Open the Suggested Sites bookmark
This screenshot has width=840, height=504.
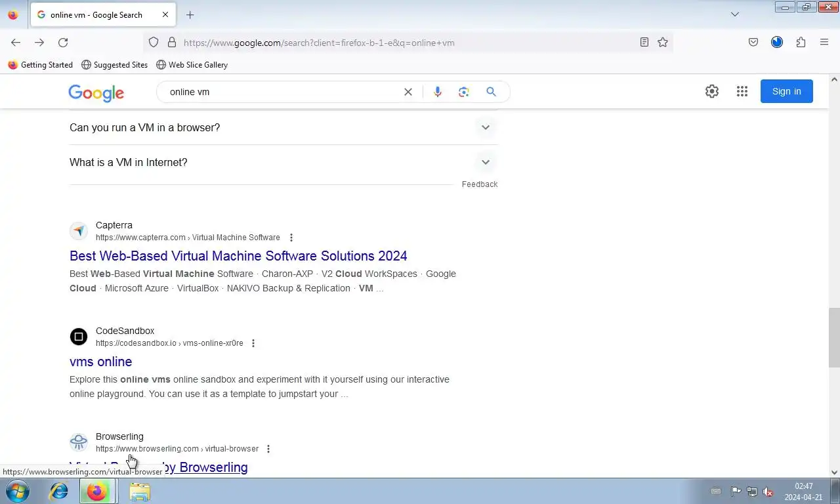pos(114,65)
